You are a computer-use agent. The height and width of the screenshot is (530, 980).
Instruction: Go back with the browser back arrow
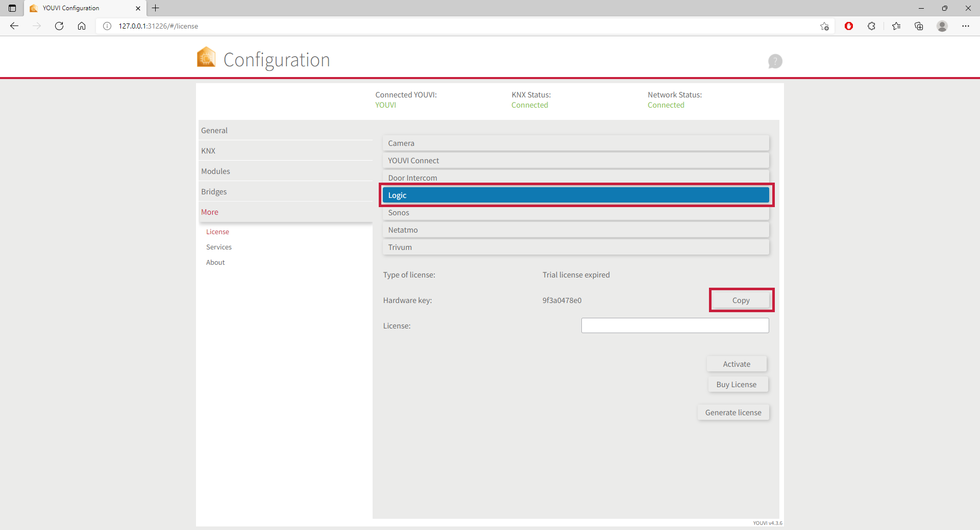pyautogui.click(x=14, y=26)
